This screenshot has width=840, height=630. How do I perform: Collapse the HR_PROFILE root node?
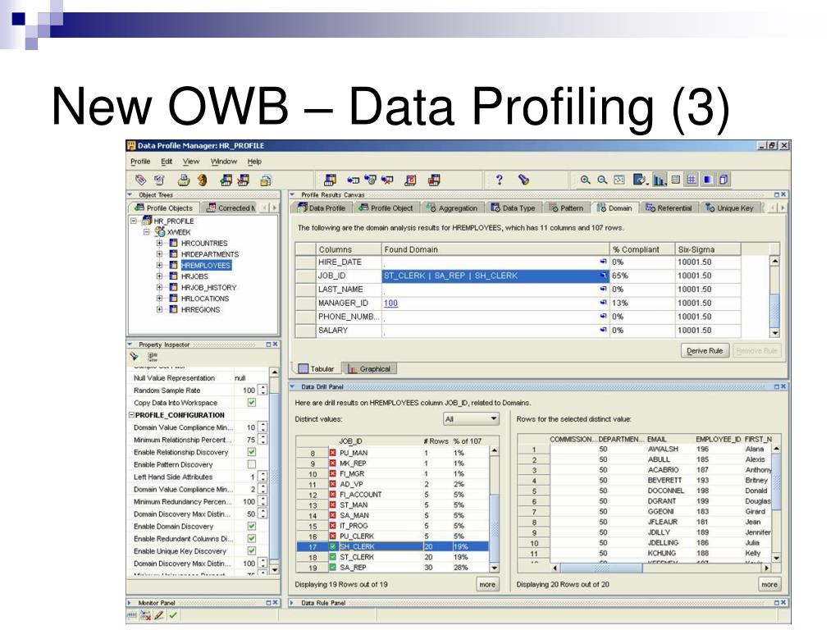pos(134,221)
